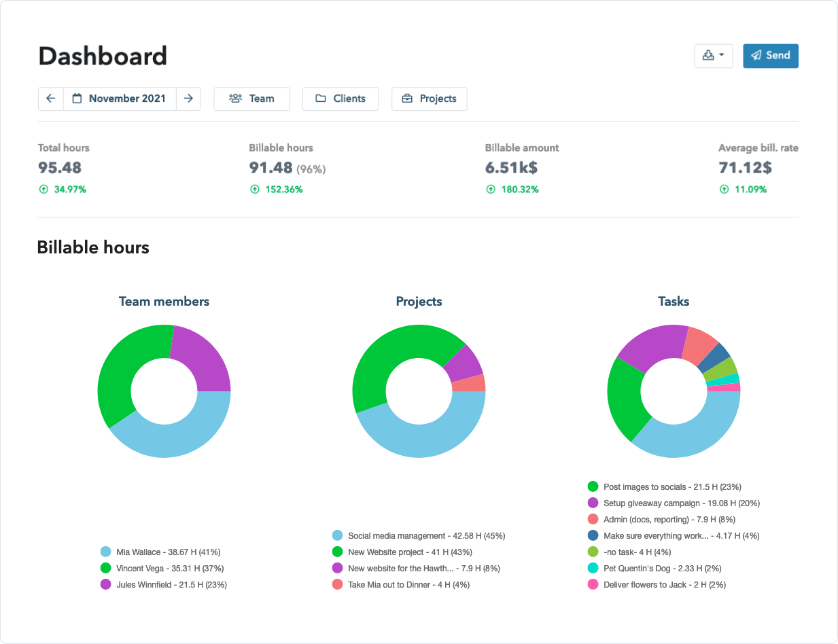Viewport: 838px width, 644px height.
Task: Click the right arrow to advance the month
Action: point(188,99)
